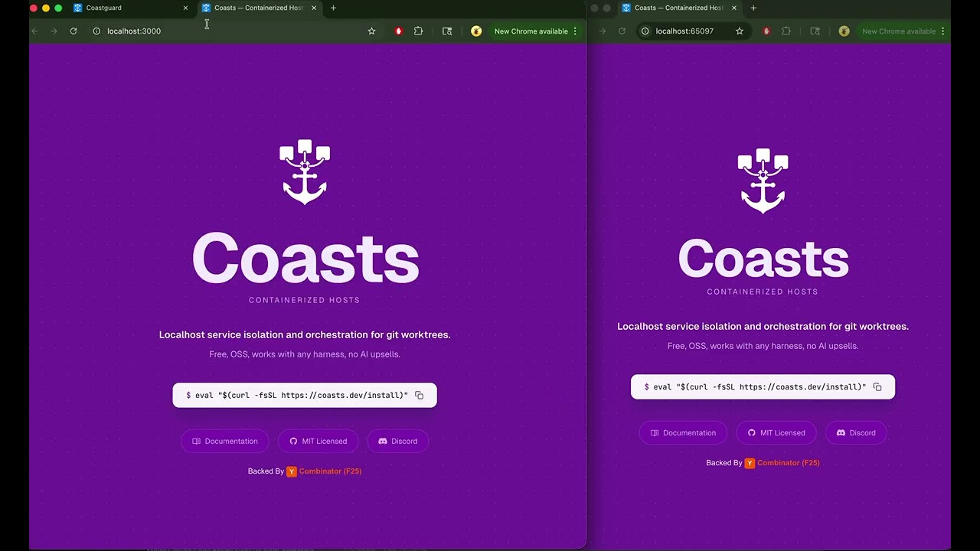Focus the localhost:3000 address bar
Screen dimensions: 980x551
pos(234,31)
